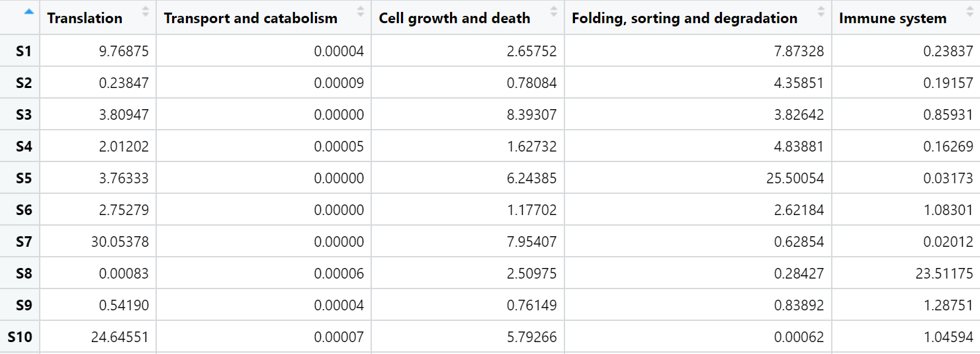The image size is (980, 354).
Task: Select the Translation column header text
Action: [85, 18]
